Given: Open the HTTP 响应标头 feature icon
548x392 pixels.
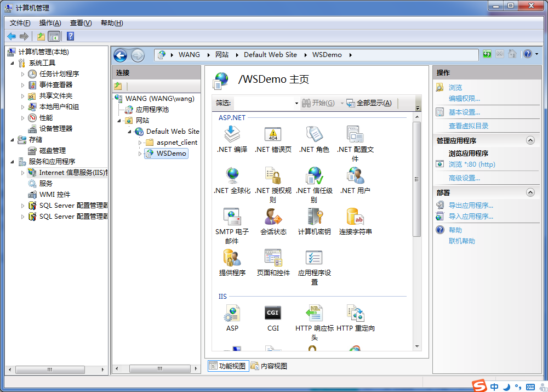Looking at the screenshot, I should click(x=314, y=313).
